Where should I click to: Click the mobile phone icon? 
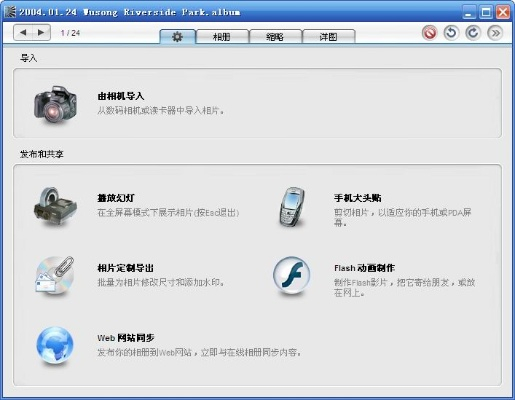(x=292, y=207)
